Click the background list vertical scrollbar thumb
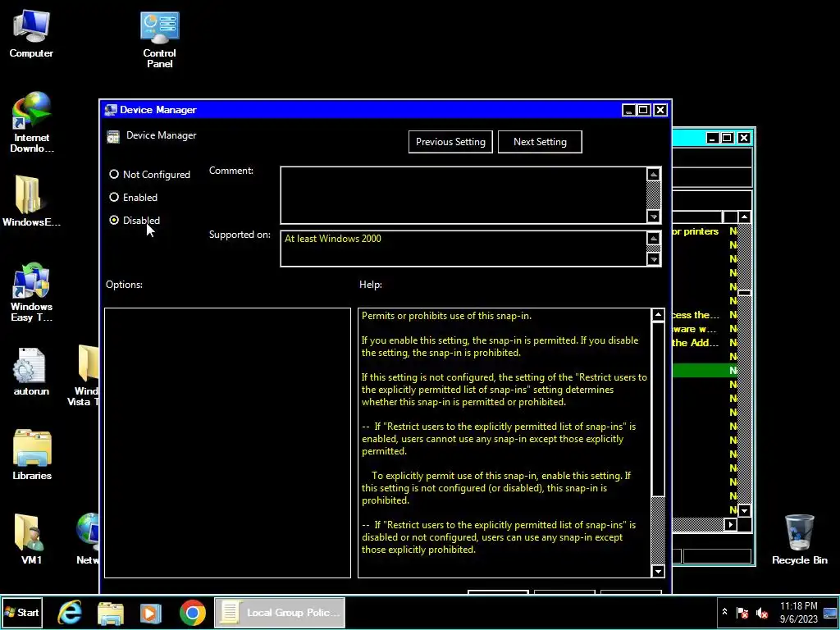This screenshot has height=630, width=840. pyautogui.click(x=744, y=293)
